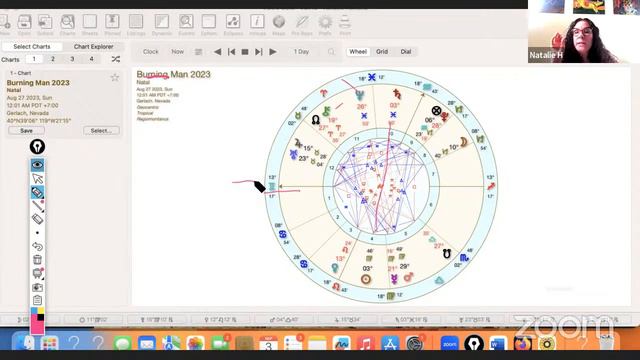Select chart slot 1
Screen dimensions: 640x360
click(34, 59)
